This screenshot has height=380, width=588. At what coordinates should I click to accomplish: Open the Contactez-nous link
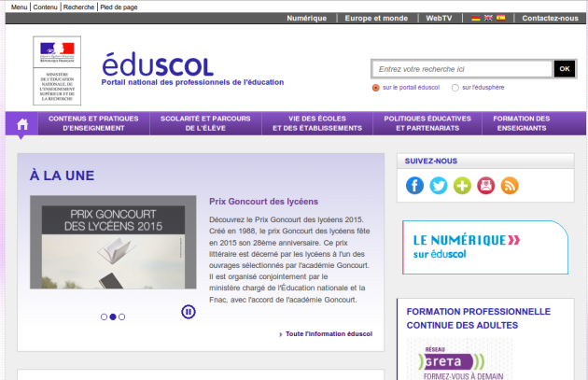pos(550,18)
